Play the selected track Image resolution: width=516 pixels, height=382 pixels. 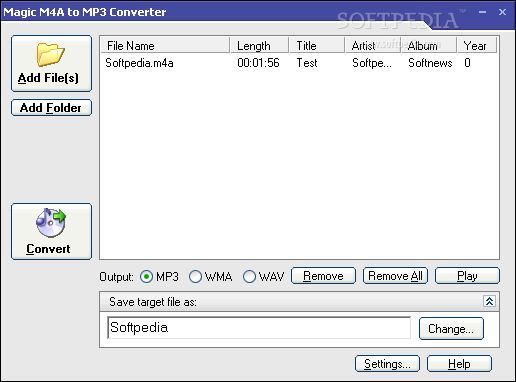467,276
